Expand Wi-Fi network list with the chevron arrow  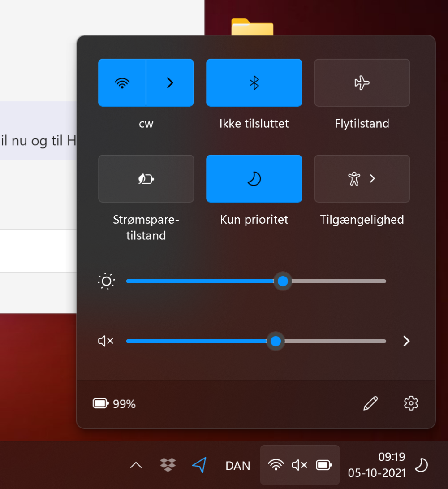coord(170,82)
